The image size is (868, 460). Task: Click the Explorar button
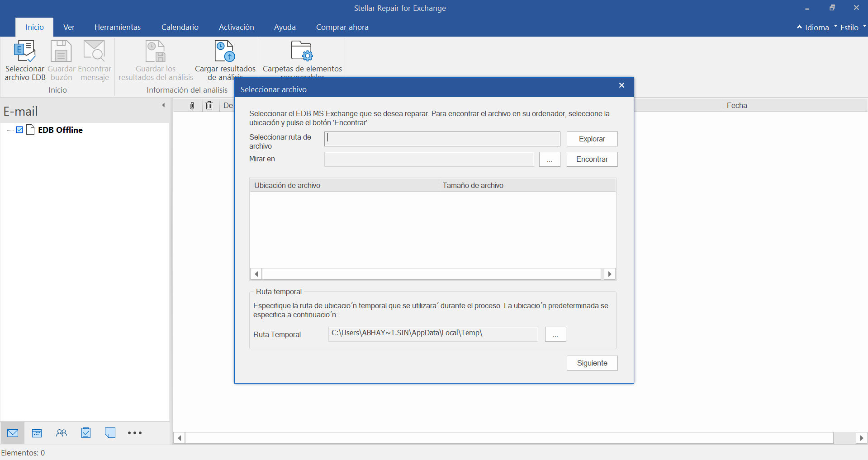click(x=592, y=139)
